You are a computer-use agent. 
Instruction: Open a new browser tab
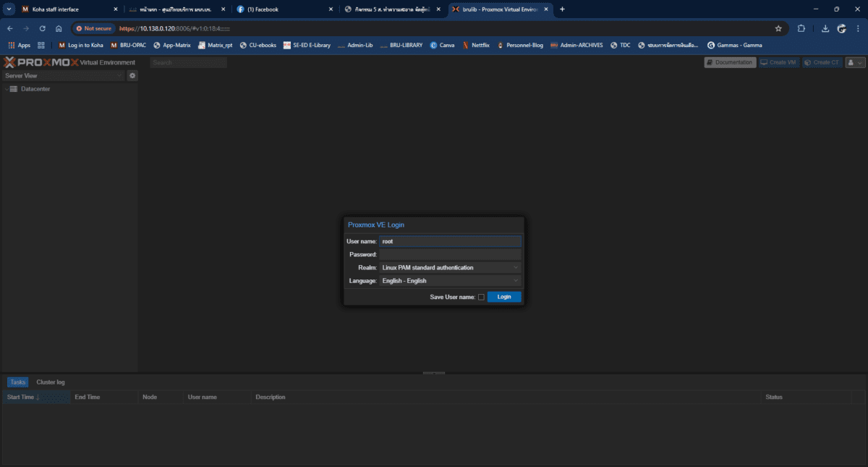pyautogui.click(x=562, y=9)
